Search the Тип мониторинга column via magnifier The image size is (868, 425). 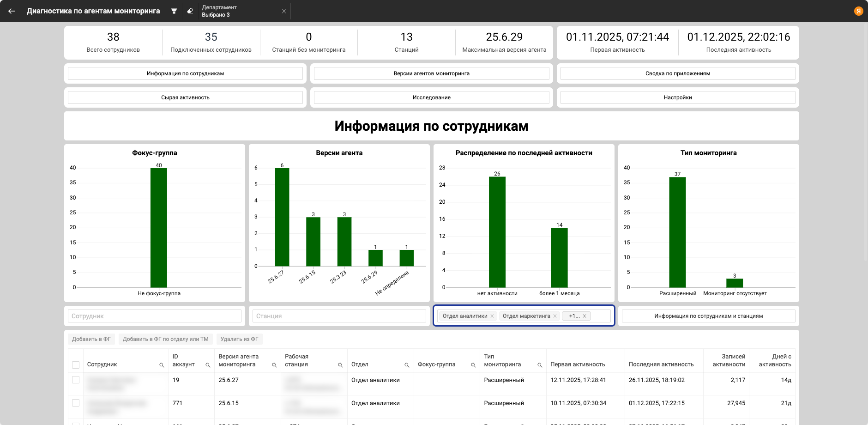pos(540,365)
